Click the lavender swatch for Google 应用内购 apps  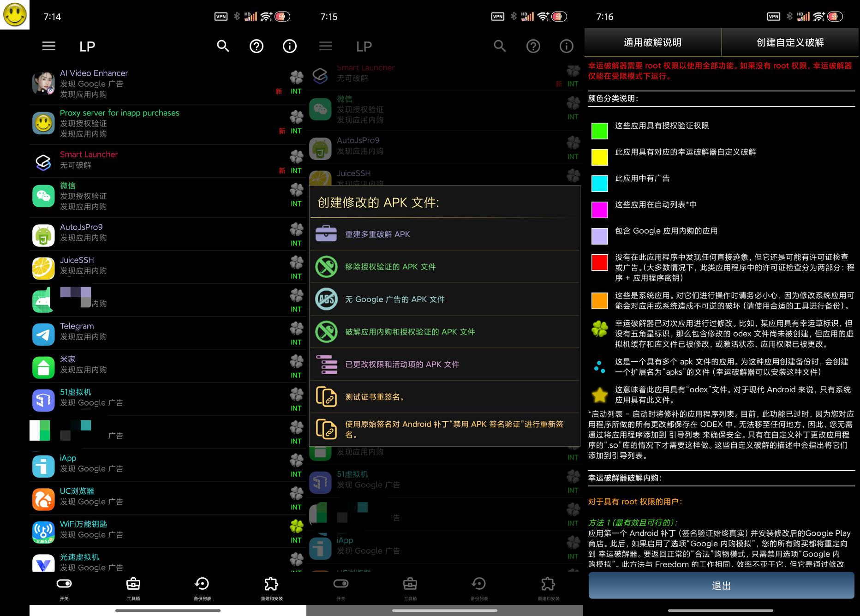[600, 236]
